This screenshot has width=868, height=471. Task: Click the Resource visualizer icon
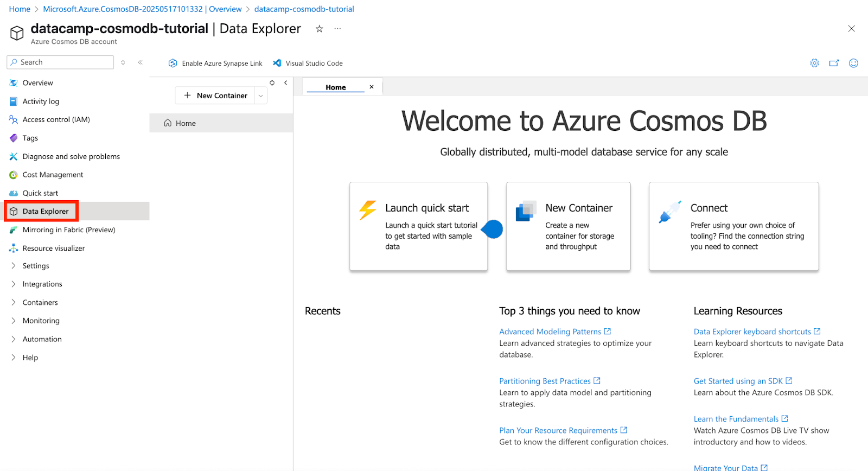pos(14,248)
